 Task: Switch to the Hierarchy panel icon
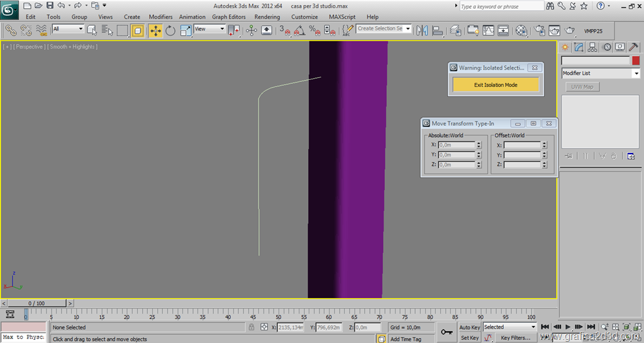592,47
